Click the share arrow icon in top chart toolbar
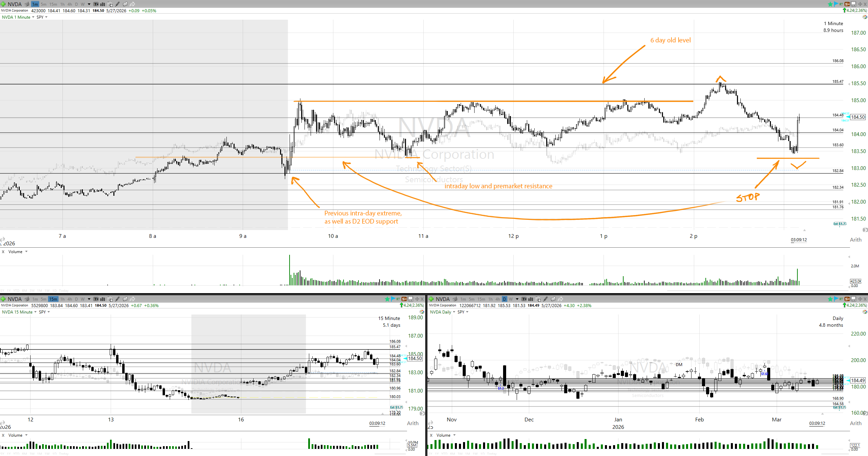This screenshot has width=868, height=456. pos(132,4)
